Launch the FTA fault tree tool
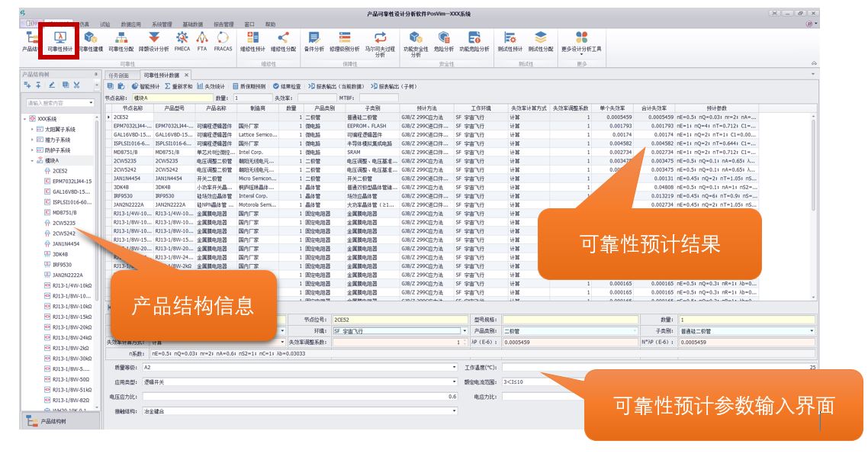The height and width of the screenshot is (457, 868). (202, 40)
